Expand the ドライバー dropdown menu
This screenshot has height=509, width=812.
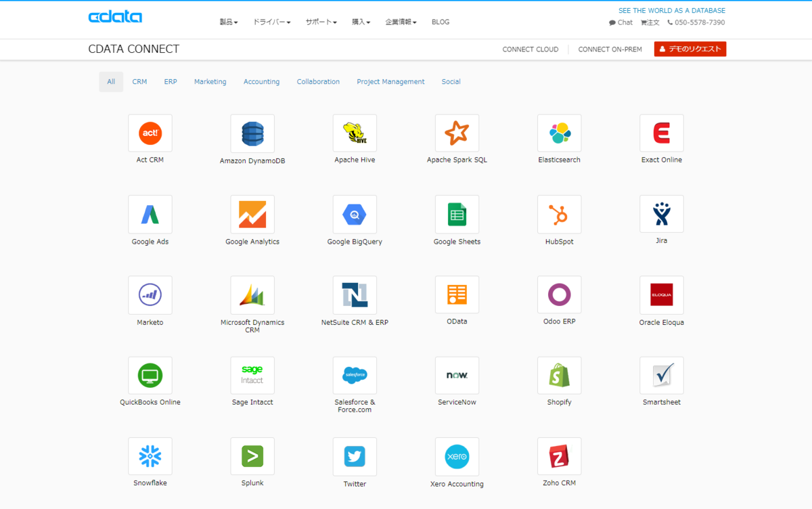(x=271, y=22)
